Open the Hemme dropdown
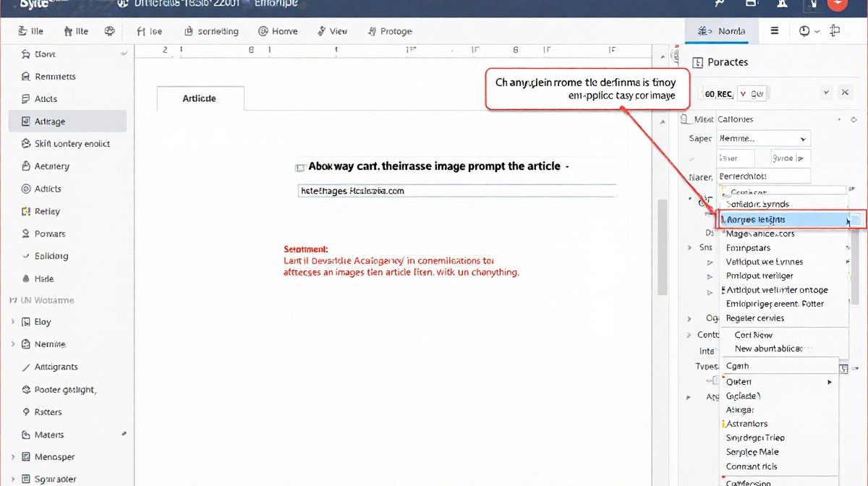The image size is (868, 486). point(763,137)
